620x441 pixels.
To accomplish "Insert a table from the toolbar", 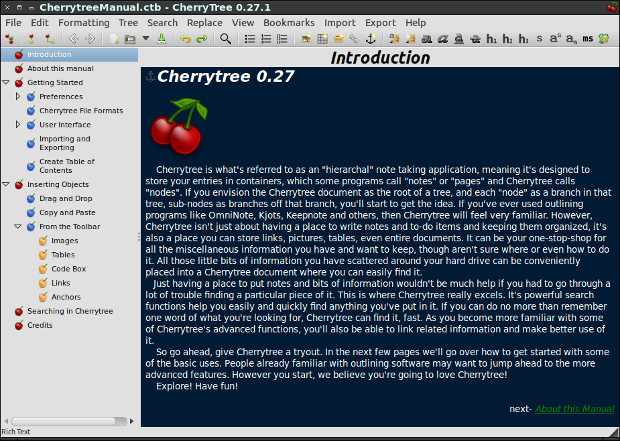I will pyautogui.click(x=322, y=39).
